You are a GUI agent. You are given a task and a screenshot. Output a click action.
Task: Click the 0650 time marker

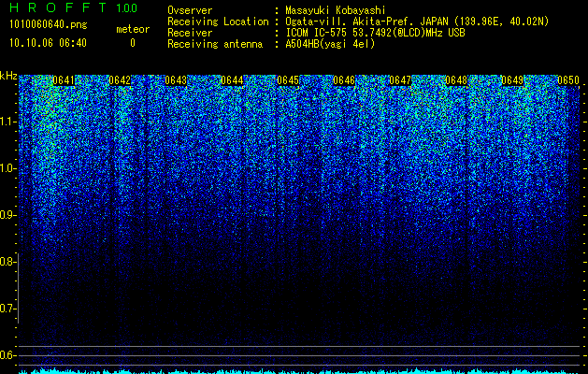(568, 80)
